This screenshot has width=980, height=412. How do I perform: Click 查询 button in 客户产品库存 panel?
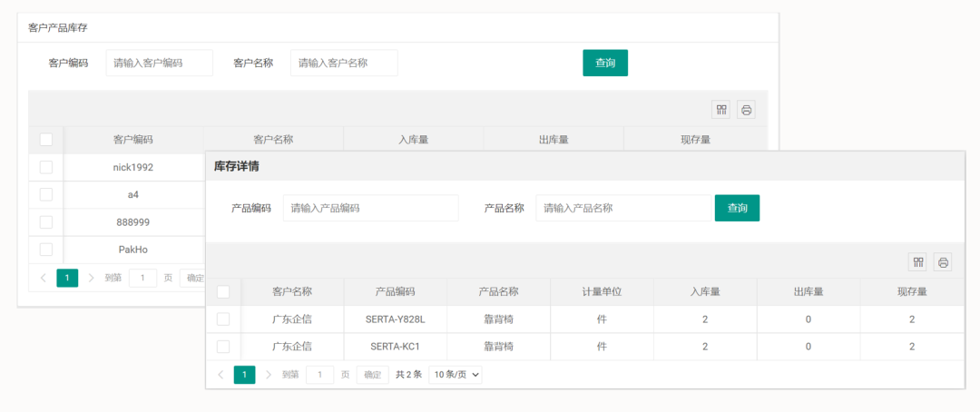coord(605,64)
